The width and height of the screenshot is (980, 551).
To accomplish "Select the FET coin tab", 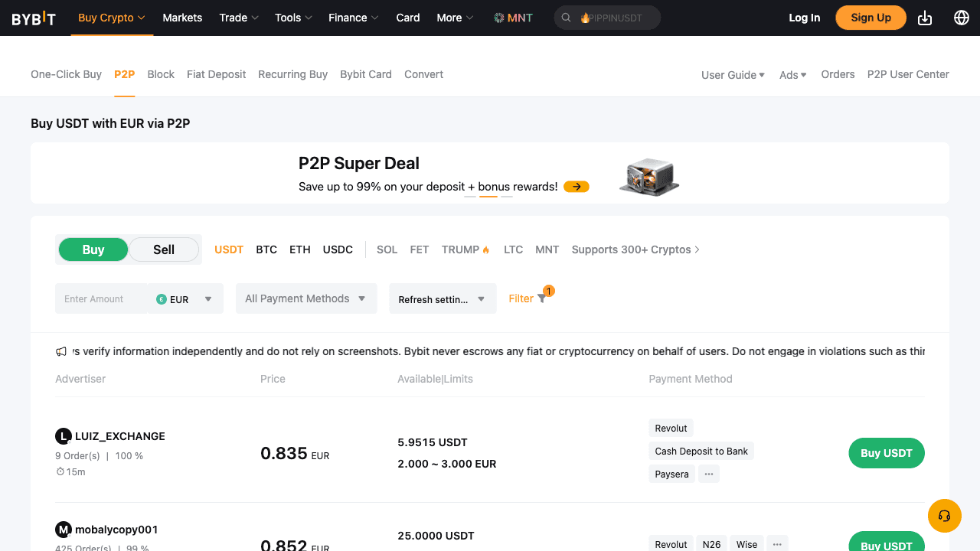I will pos(420,249).
